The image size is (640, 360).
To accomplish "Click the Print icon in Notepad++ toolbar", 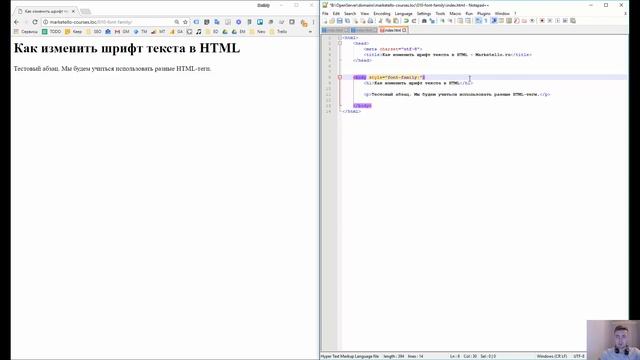I will coord(370,21).
